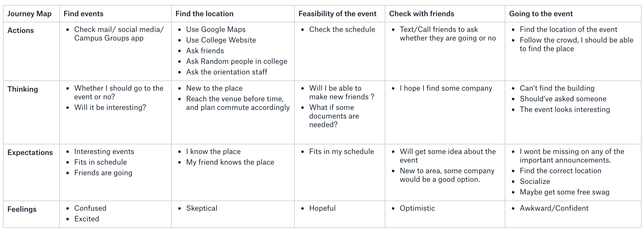The image size is (644, 233).
Task: Select the 'Going to the event' header
Action: (541, 14)
